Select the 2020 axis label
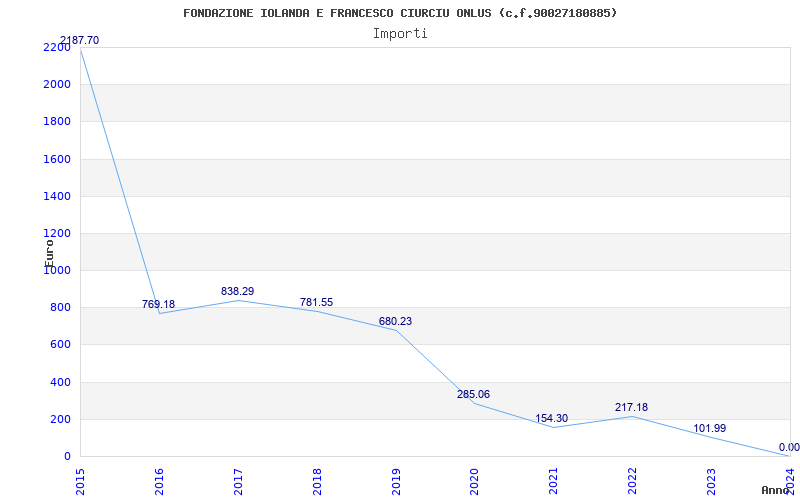Screen dimensions: 800x500 474,482
